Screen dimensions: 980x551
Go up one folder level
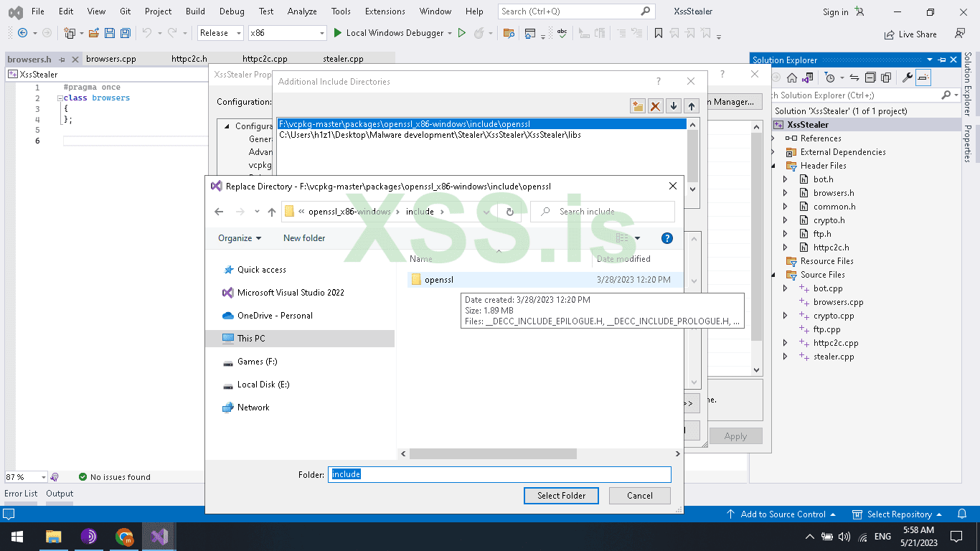(272, 212)
